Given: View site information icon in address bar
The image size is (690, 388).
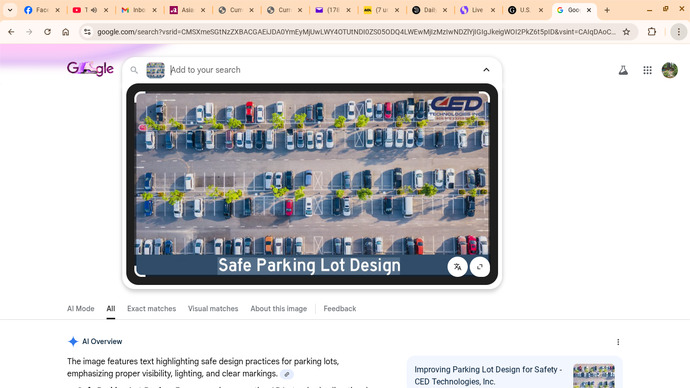Looking at the screenshot, I should [87, 32].
